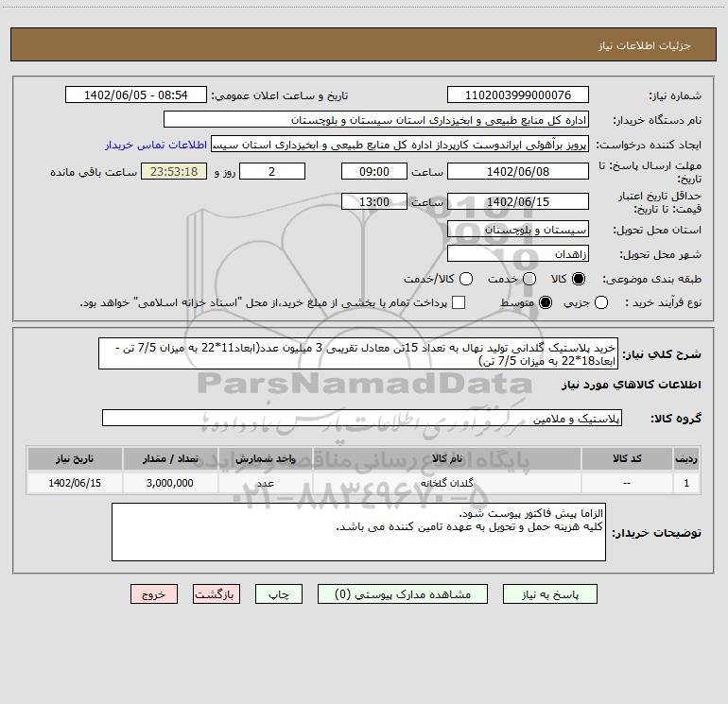The image size is (728, 704).
Task: Select the خدمت radio button
Action: 529,279
